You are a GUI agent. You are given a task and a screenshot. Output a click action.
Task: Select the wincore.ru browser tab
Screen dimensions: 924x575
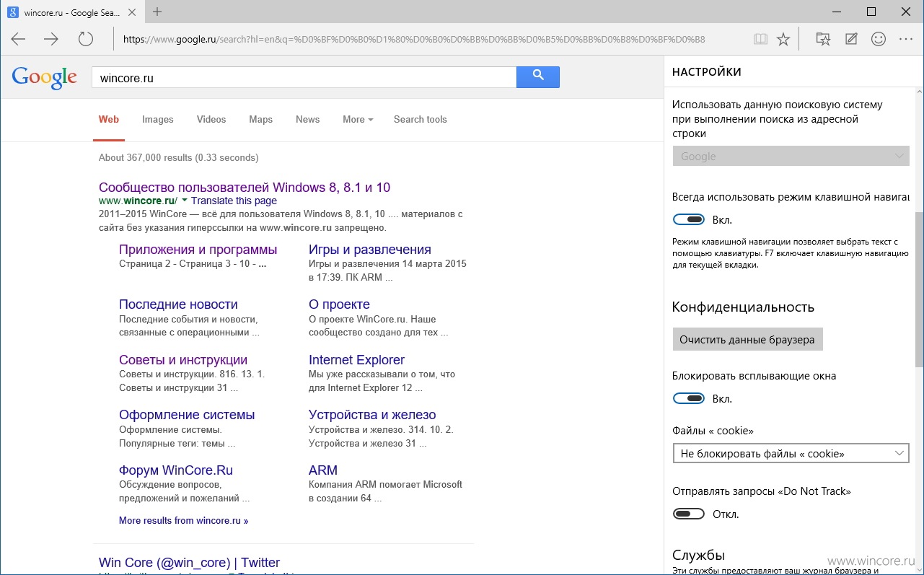(72, 12)
